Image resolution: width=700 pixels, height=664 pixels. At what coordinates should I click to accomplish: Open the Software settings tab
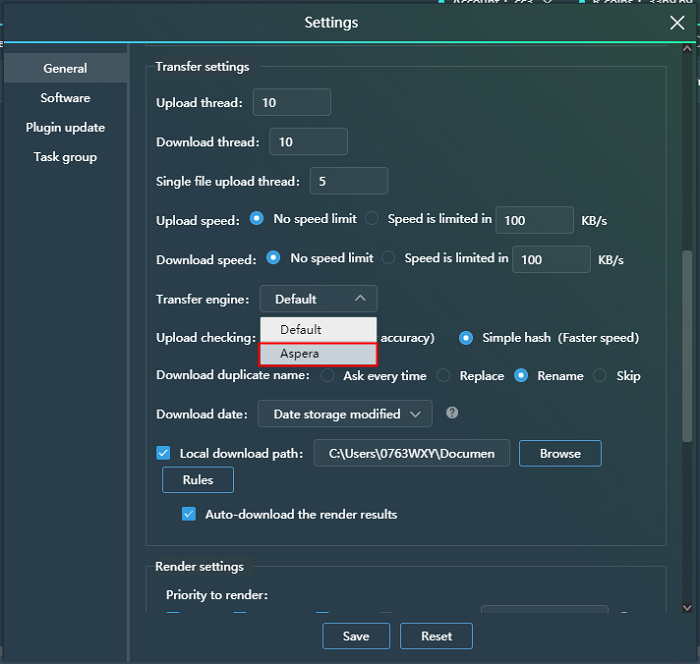pyautogui.click(x=65, y=98)
